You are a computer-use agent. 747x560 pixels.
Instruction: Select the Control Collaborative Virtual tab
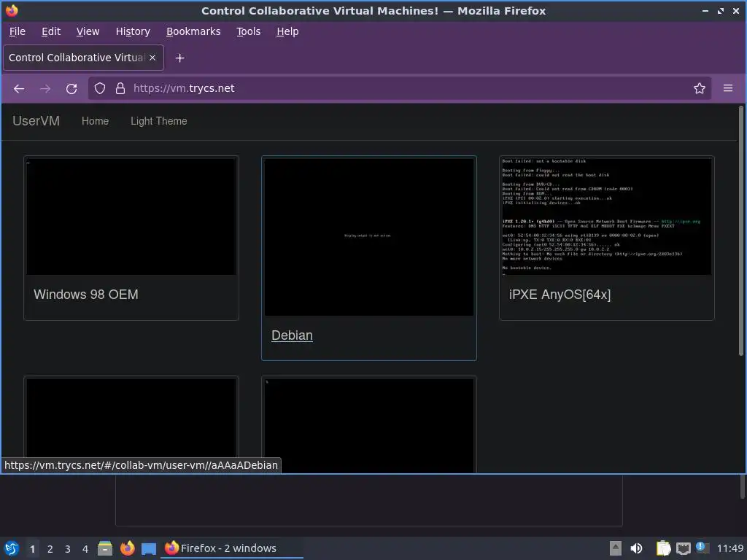(x=83, y=58)
